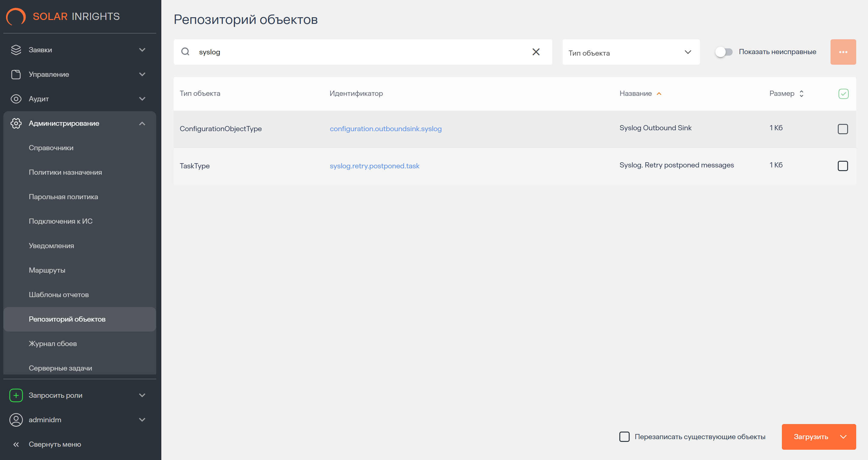Viewport: 868px width, 460px height.
Task: Expand the Управление menu chevron
Action: pos(142,74)
